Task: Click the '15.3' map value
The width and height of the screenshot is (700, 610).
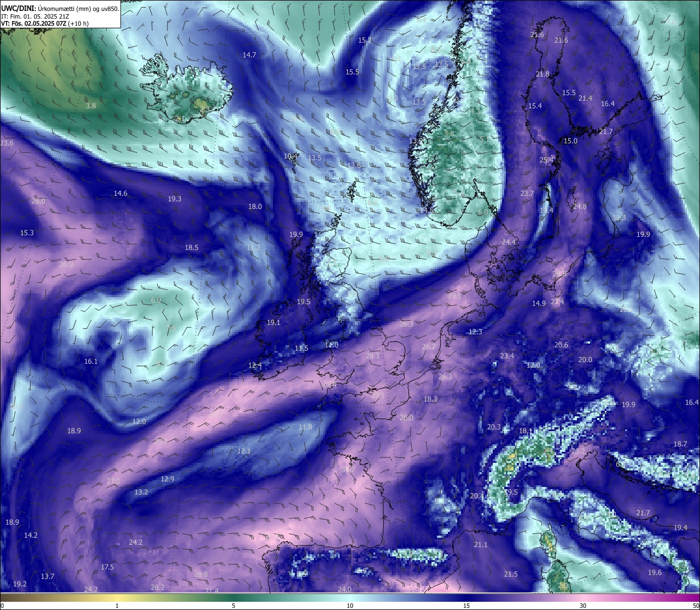Action: (27, 233)
